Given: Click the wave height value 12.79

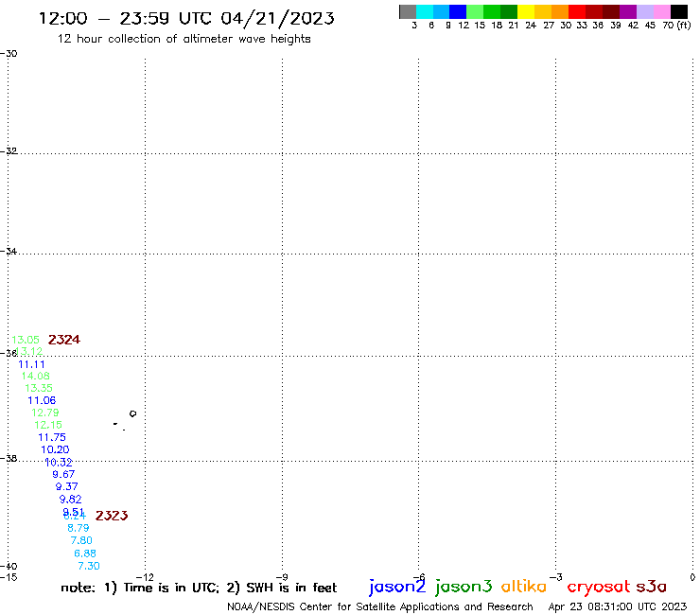Looking at the screenshot, I should click(x=45, y=413).
